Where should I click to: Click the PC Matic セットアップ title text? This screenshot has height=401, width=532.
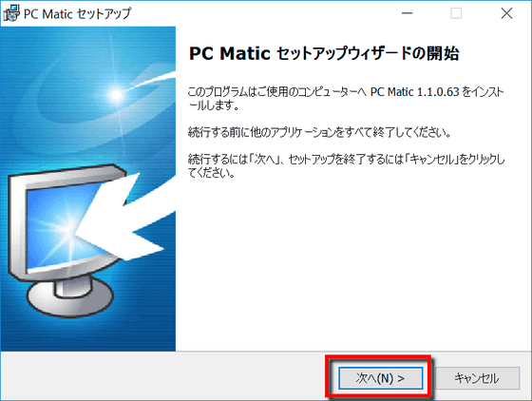(x=77, y=14)
